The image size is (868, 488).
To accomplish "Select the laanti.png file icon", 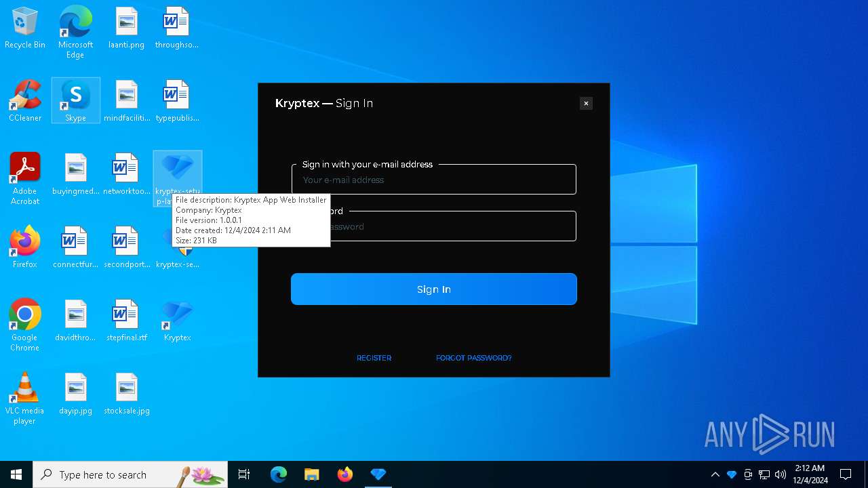I will pyautogui.click(x=126, y=28).
